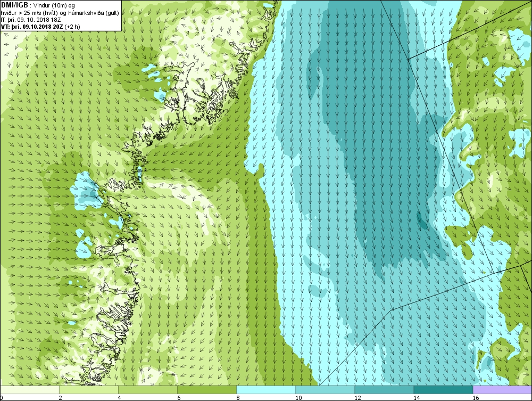Click the 4–6 m/s green legend swatch
Screen dimensions: 532x401
pyautogui.click(x=148, y=389)
